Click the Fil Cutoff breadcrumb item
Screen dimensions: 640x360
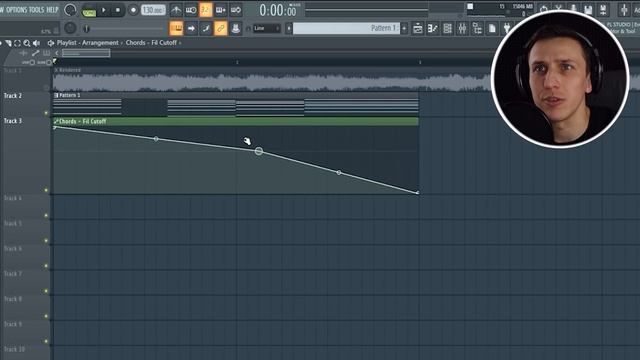click(164, 42)
